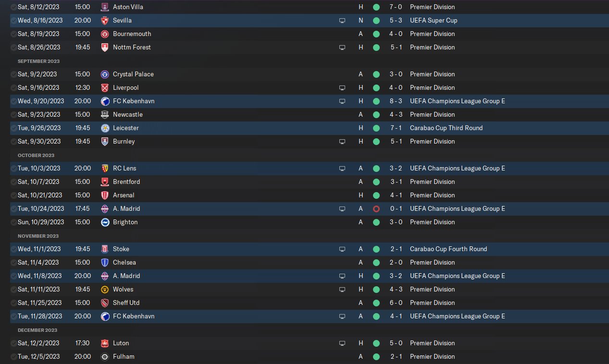Click the green win dot on the Arsenal row
Image resolution: width=609 pixels, height=364 pixels.
click(376, 195)
